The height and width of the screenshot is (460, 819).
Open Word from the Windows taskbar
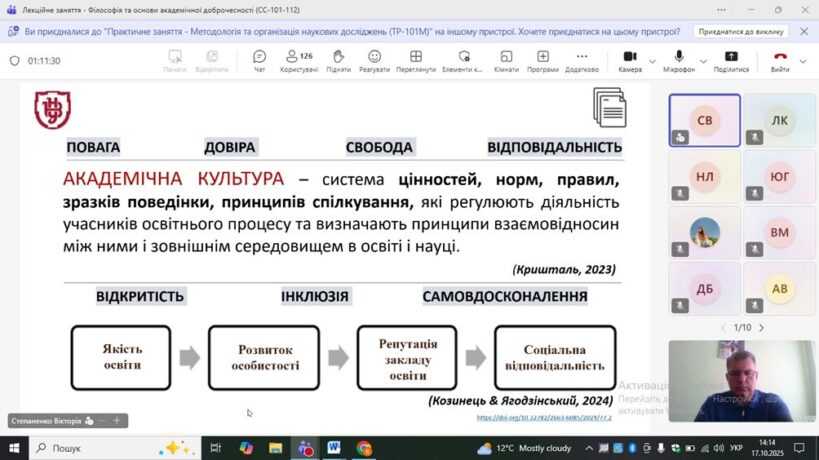(333, 448)
